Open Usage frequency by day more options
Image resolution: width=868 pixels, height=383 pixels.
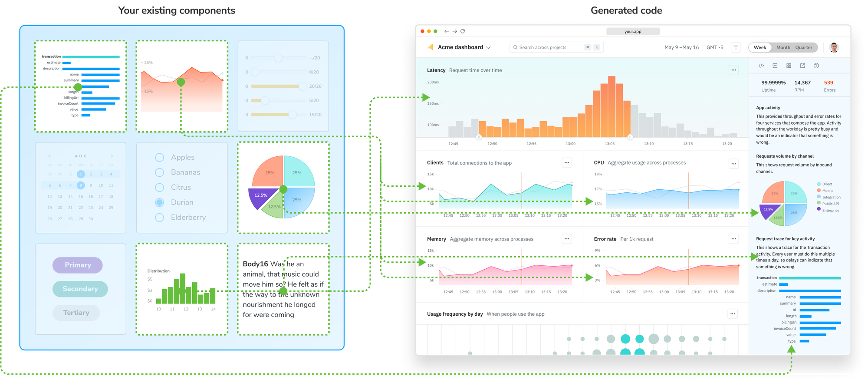[x=733, y=314]
